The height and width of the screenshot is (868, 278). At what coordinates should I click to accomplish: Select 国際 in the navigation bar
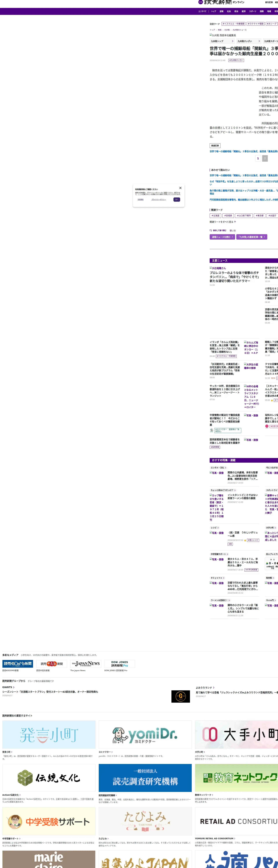click(261, 11)
